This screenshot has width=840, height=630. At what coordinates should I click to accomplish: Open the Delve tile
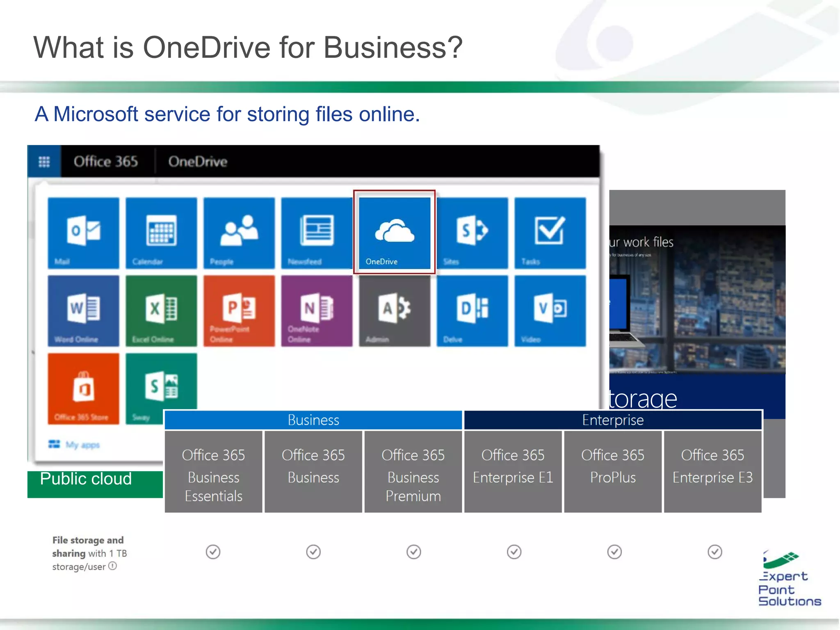click(472, 311)
